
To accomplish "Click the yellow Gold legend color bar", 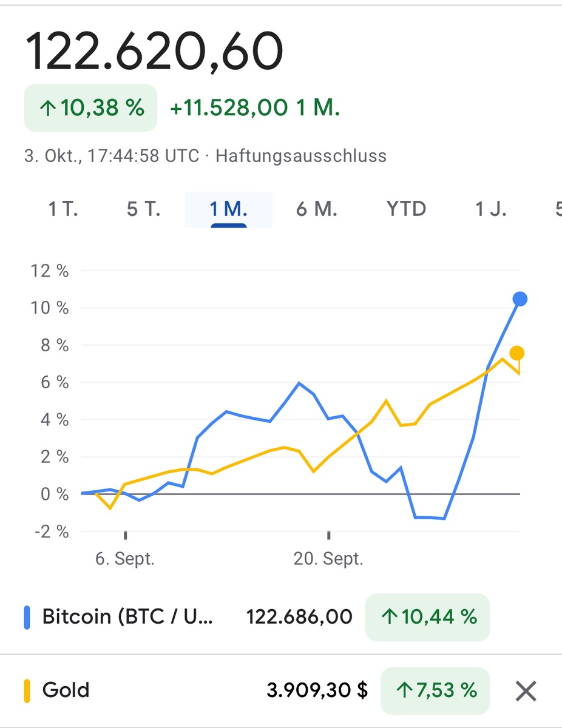I will 27,690.
